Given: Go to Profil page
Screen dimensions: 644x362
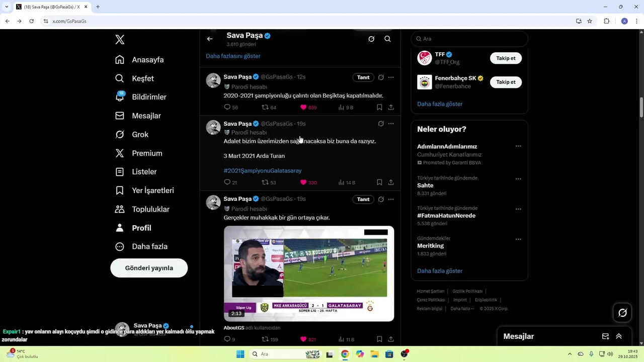Looking at the screenshot, I should [133, 228].
